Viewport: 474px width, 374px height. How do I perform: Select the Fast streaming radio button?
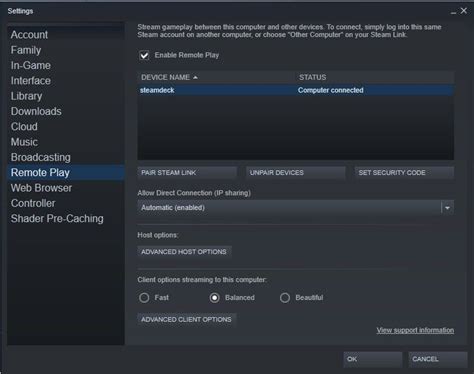pyautogui.click(x=144, y=298)
